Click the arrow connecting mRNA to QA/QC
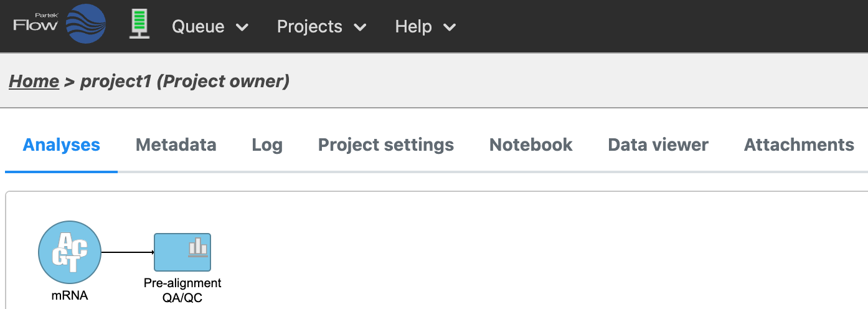Viewport: 868px width, 309px height. (128, 252)
